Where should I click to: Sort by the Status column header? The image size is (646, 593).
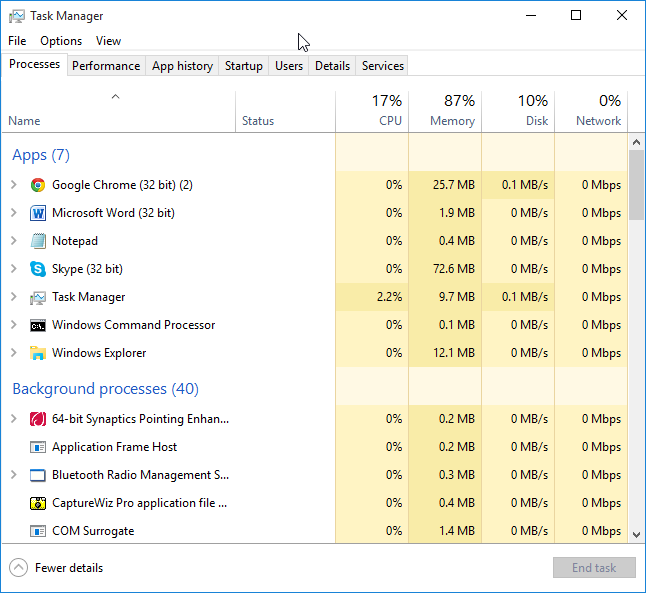tap(285, 111)
